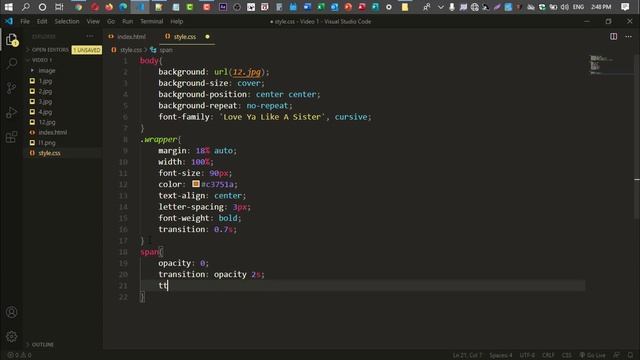Open the editor More Actions ellipsis

pyautogui.click(x=628, y=36)
